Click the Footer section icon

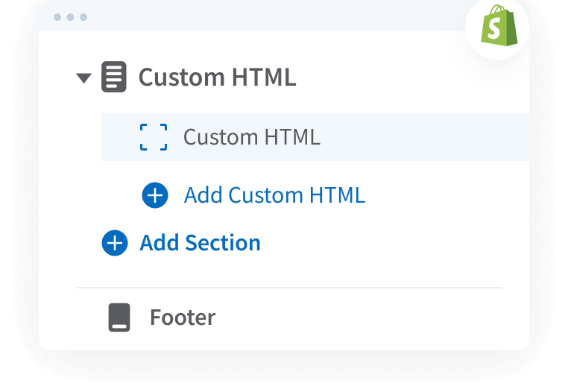[119, 317]
